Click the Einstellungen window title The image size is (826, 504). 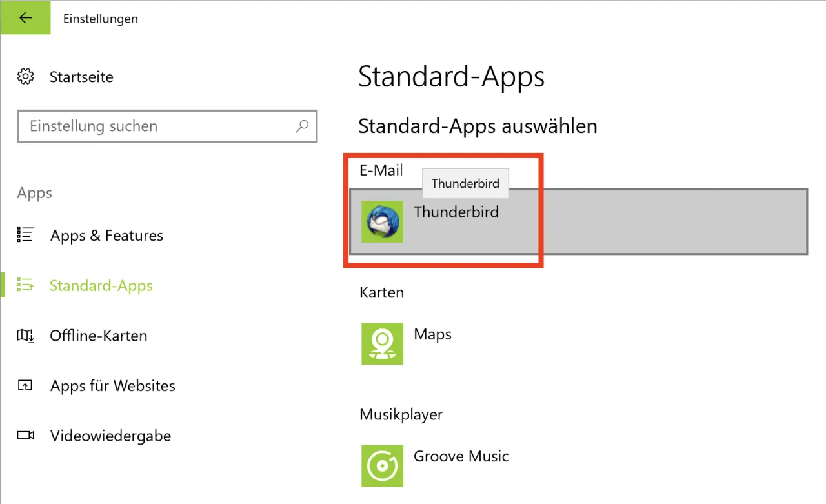point(100,19)
